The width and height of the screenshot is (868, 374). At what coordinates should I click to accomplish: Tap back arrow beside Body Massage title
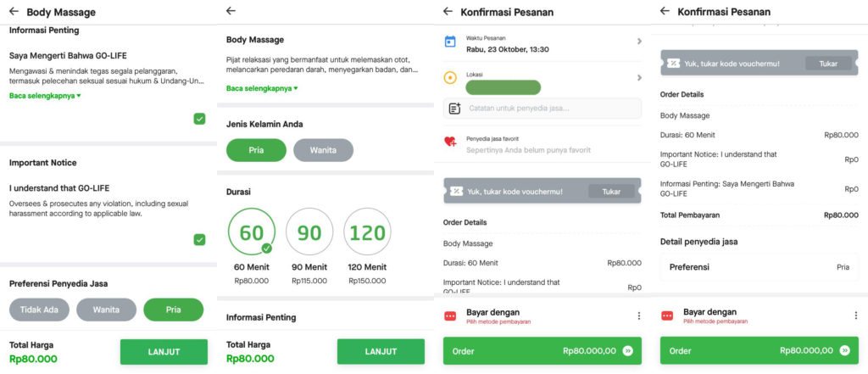13,12
